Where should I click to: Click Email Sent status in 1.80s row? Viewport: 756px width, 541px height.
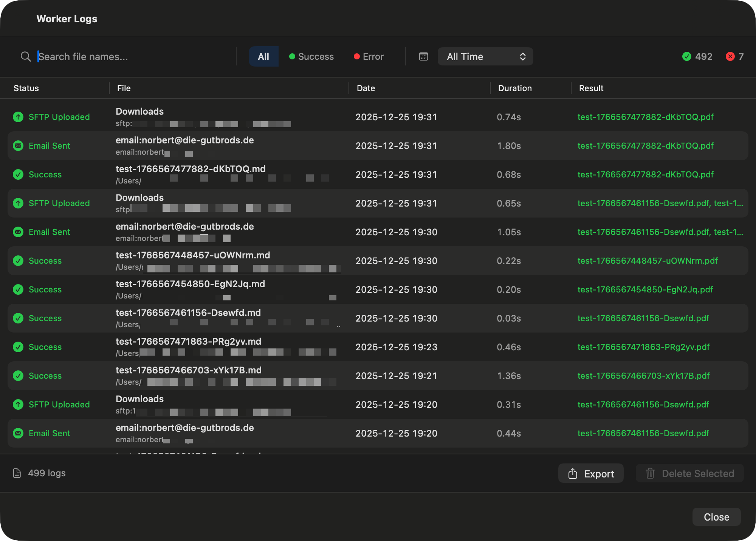pyautogui.click(x=50, y=146)
